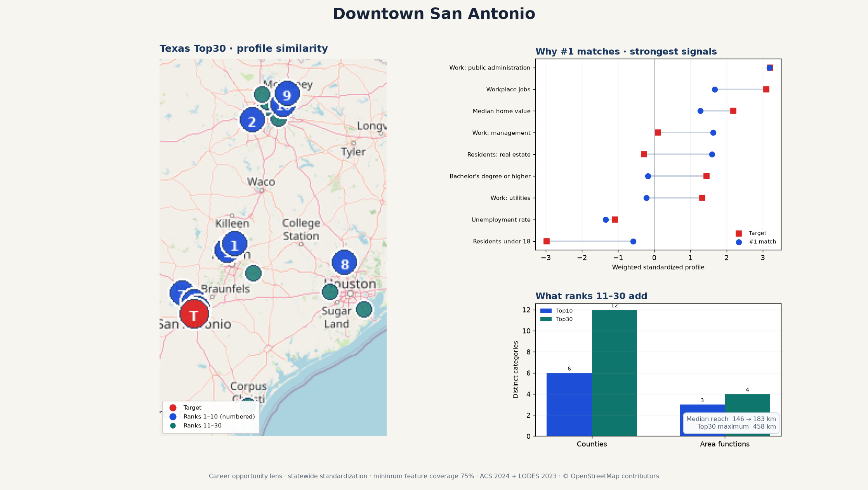Click the red square on Work: utilities row
Viewport: 868px width, 490px height.
tap(702, 198)
